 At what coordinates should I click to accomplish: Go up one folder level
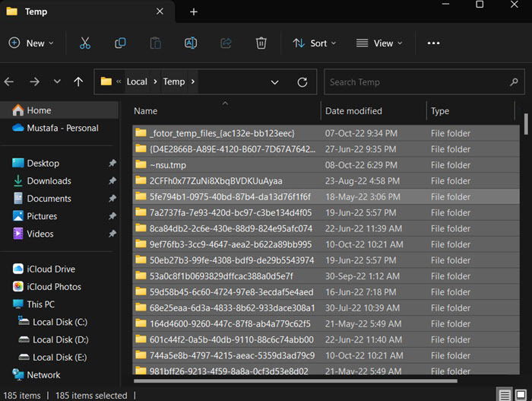pyautogui.click(x=78, y=81)
